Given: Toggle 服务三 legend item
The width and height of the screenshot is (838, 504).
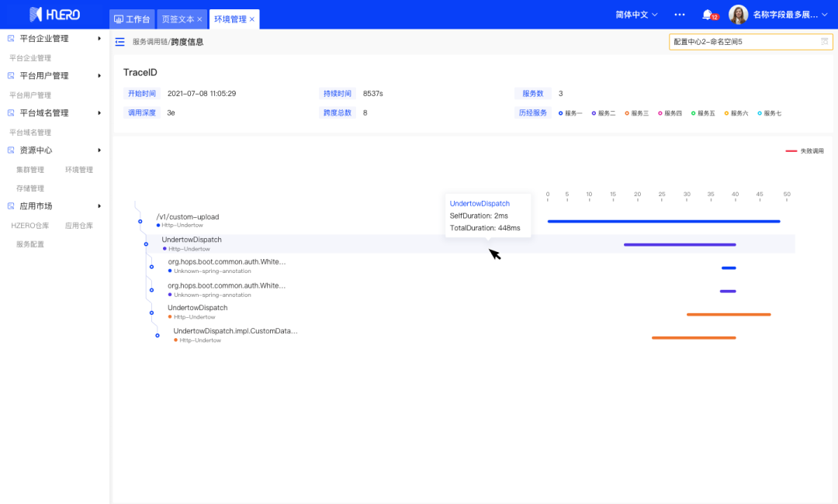Looking at the screenshot, I should (x=636, y=113).
